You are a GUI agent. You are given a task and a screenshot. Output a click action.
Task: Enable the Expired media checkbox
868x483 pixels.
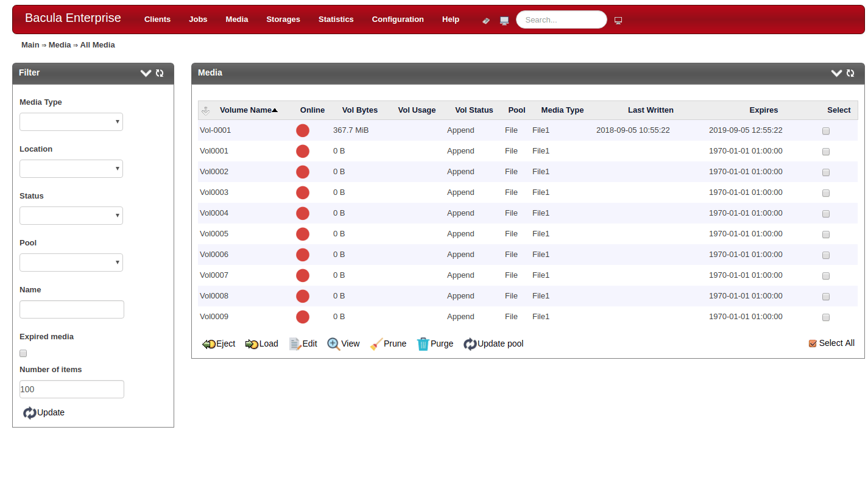pyautogui.click(x=23, y=353)
